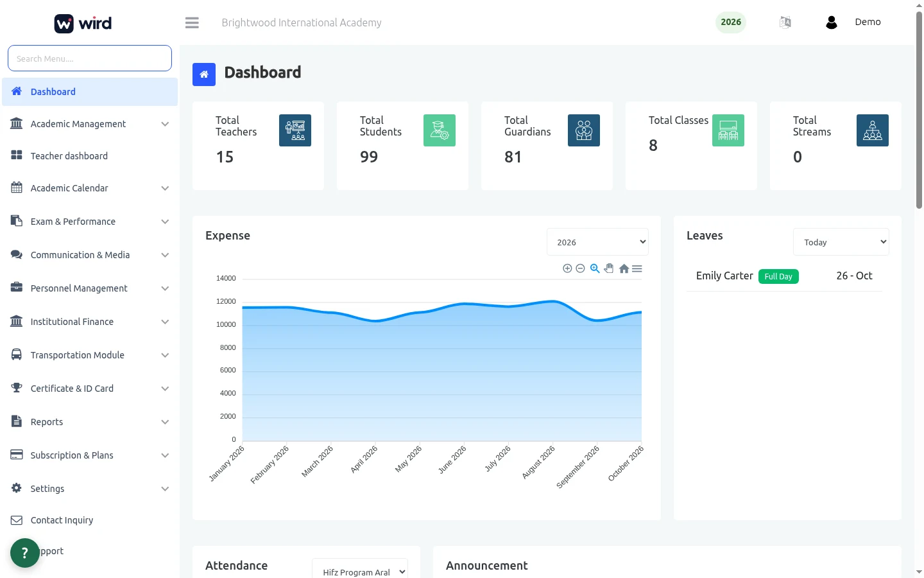Click the Total Guardians card icon
This screenshot has height=578, width=924.
tap(584, 130)
